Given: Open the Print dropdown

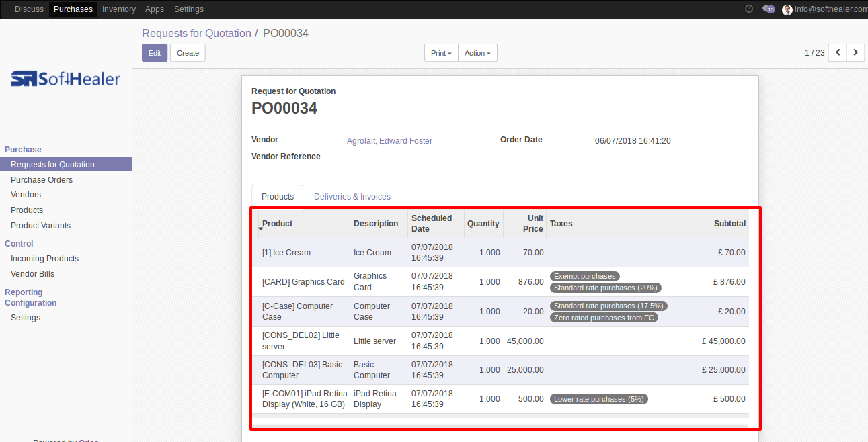Looking at the screenshot, I should coord(441,53).
